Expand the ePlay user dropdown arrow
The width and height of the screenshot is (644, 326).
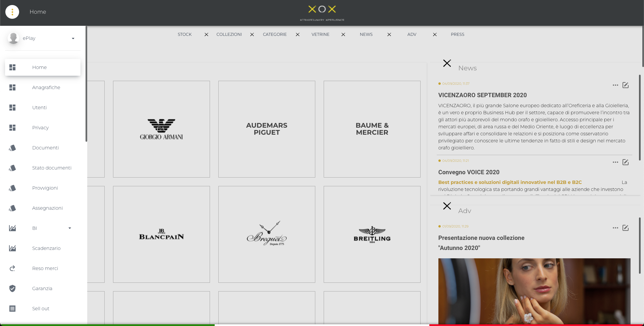click(73, 39)
